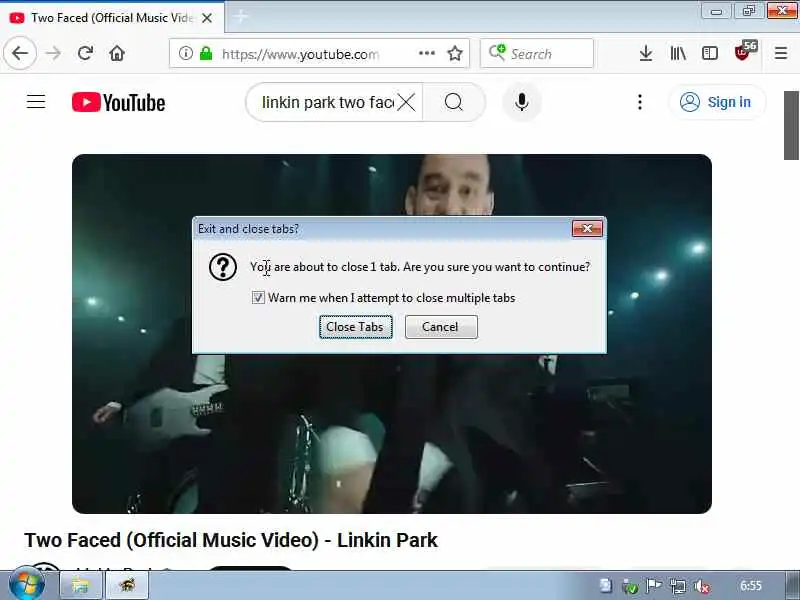Click the video title Two Faced text
This screenshot has width=800, height=600.
click(231, 540)
